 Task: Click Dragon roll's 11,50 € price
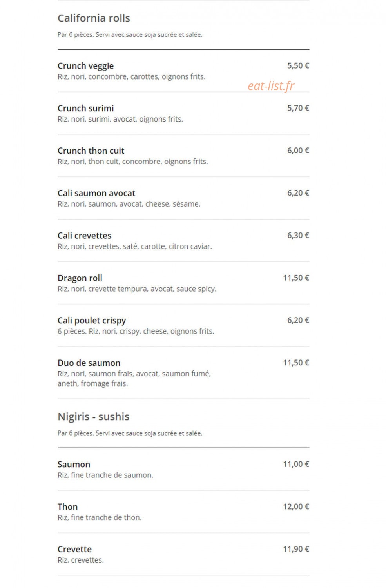(296, 278)
